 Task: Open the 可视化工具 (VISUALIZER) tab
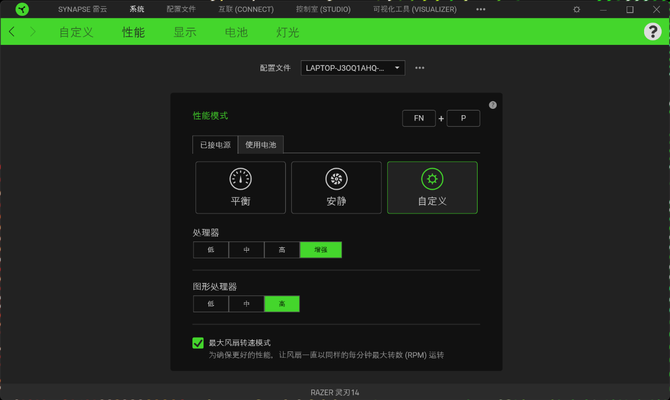(414, 9)
